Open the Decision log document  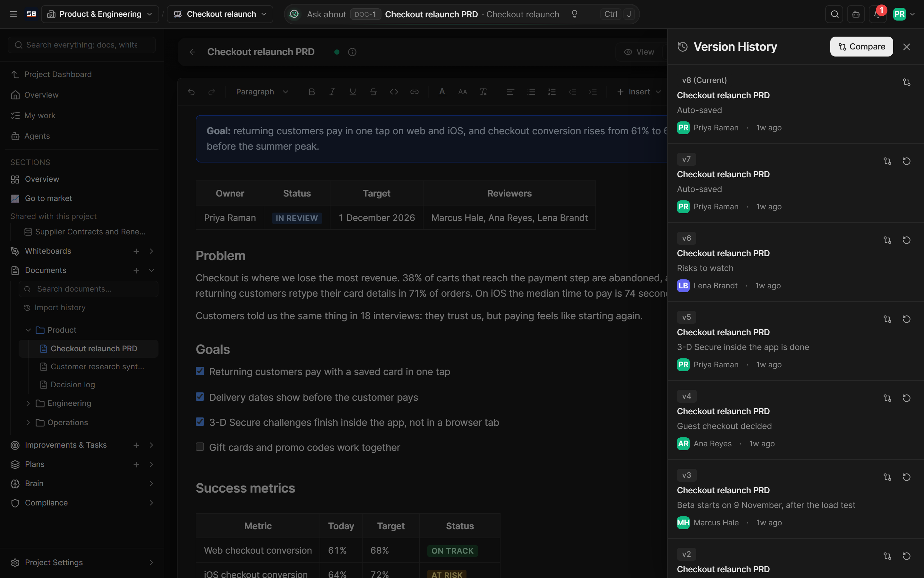point(73,385)
